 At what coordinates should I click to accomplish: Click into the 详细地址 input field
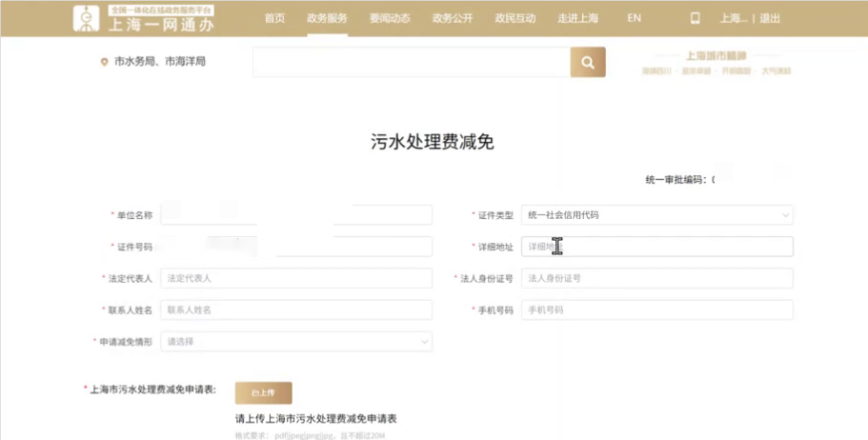[656, 247]
